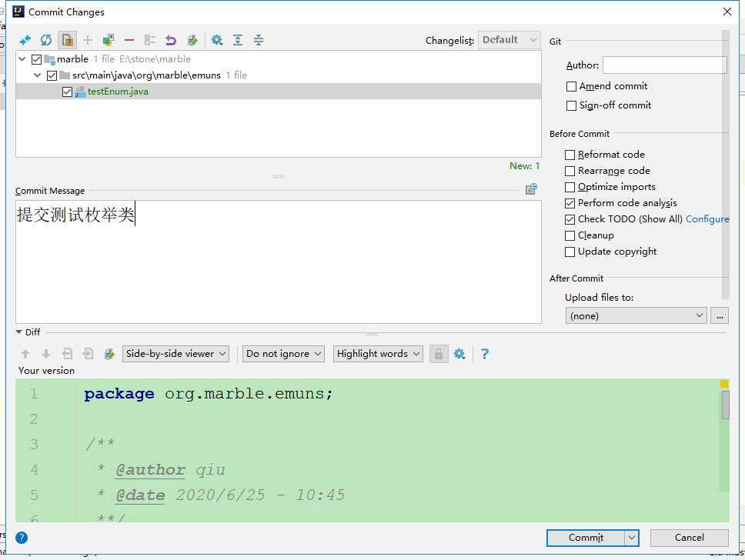Enable Update copyright checkbox
Image resolution: width=745 pixels, height=560 pixels.
[570, 252]
